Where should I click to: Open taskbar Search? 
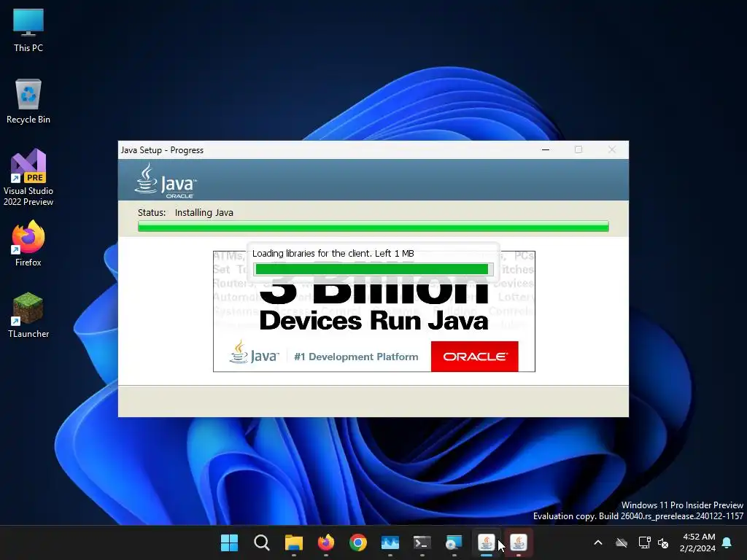(262, 542)
